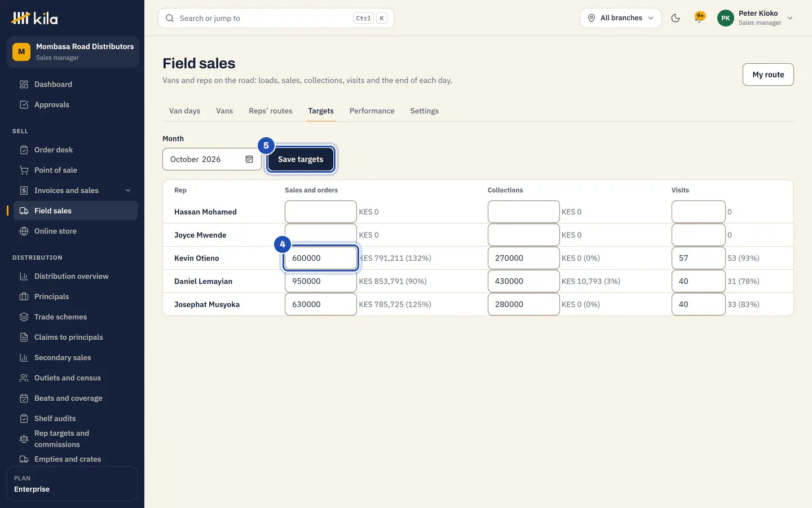Image resolution: width=812 pixels, height=508 pixels.
Task: Open the All branches dropdown
Action: (620, 18)
